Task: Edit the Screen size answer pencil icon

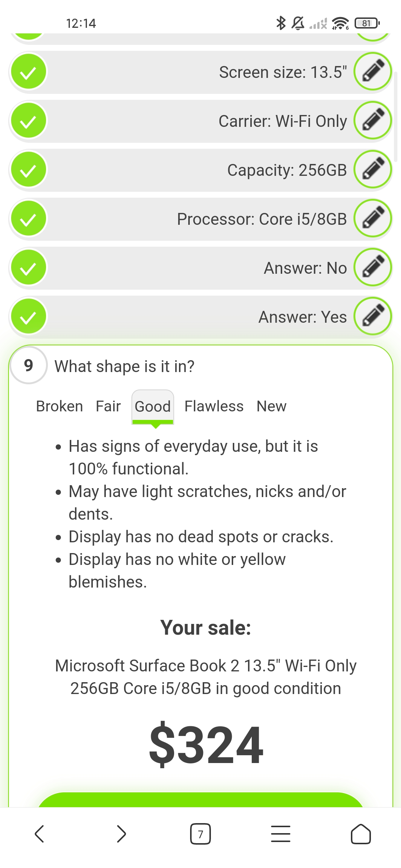Action: pos(372,72)
